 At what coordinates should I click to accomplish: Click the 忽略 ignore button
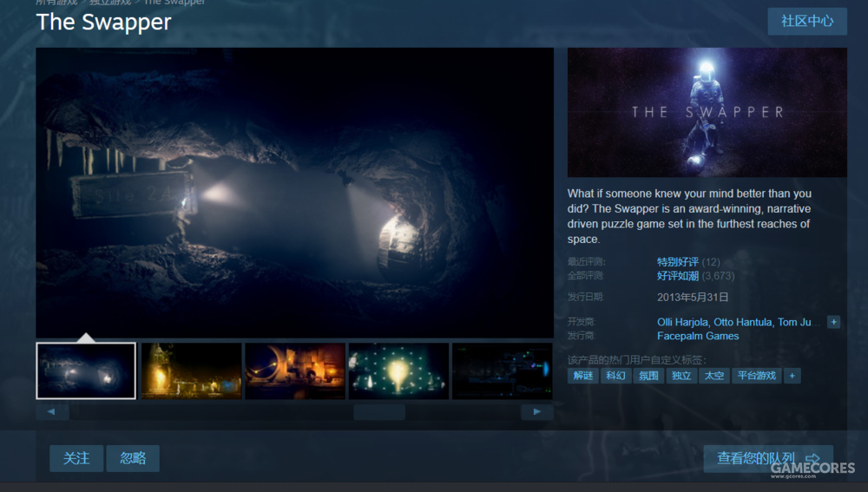(133, 458)
